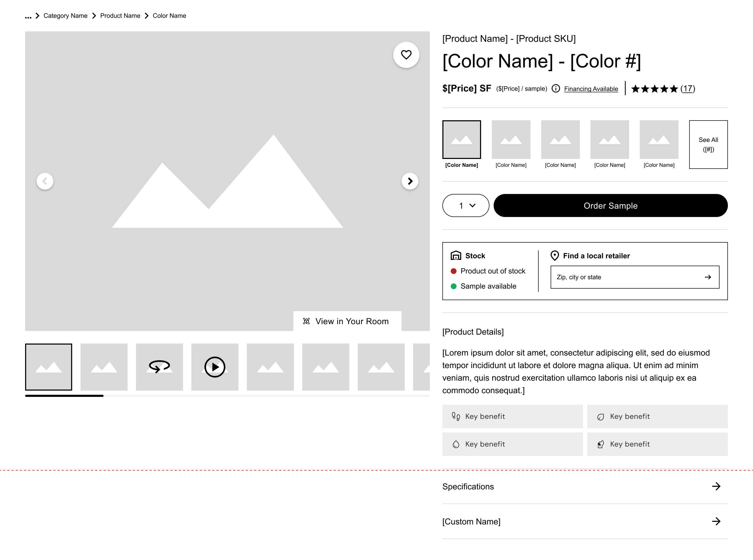
Task: Expand the breadcrumb ellipsis
Action: [28, 17]
